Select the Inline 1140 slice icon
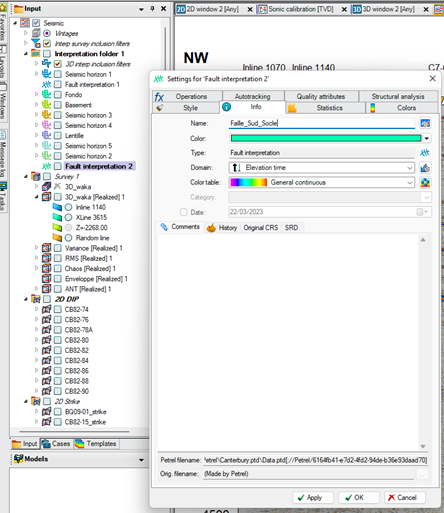Viewport: 444px width, 513px height. [57, 207]
